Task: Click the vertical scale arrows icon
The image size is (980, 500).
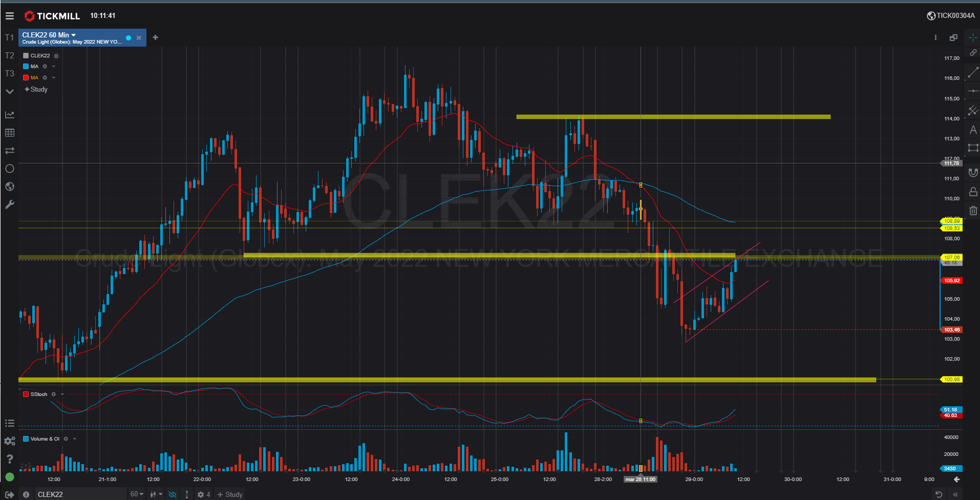Action: click(x=187, y=494)
